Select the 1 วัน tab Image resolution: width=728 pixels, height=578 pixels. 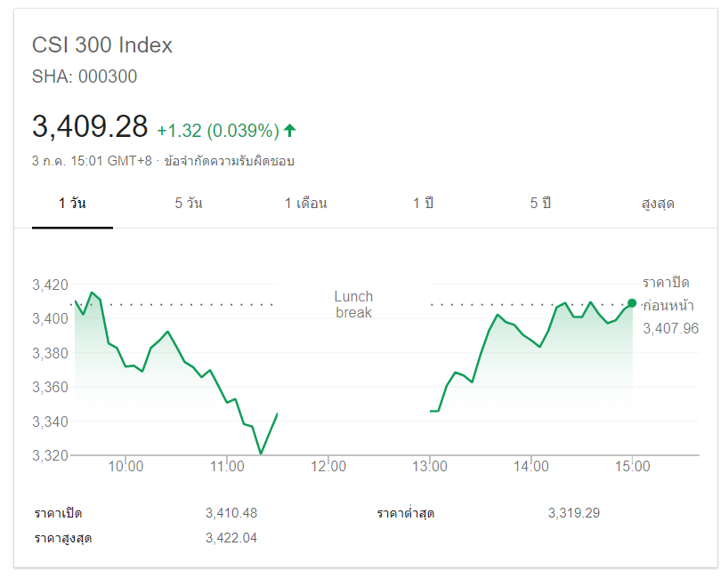(72, 204)
